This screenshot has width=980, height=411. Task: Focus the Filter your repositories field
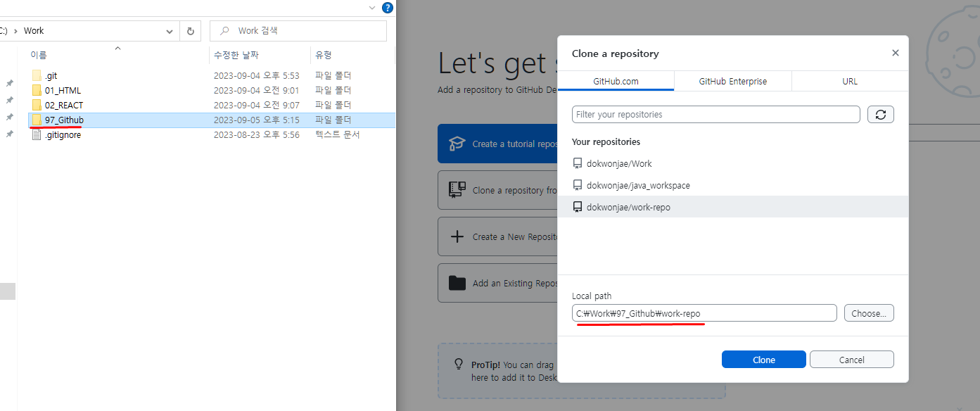click(x=716, y=115)
